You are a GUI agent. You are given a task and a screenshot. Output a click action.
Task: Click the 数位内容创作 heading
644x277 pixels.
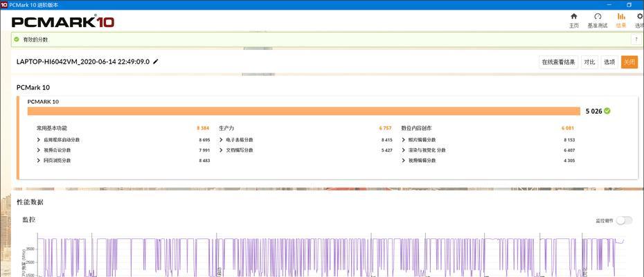pyautogui.click(x=416, y=128)
